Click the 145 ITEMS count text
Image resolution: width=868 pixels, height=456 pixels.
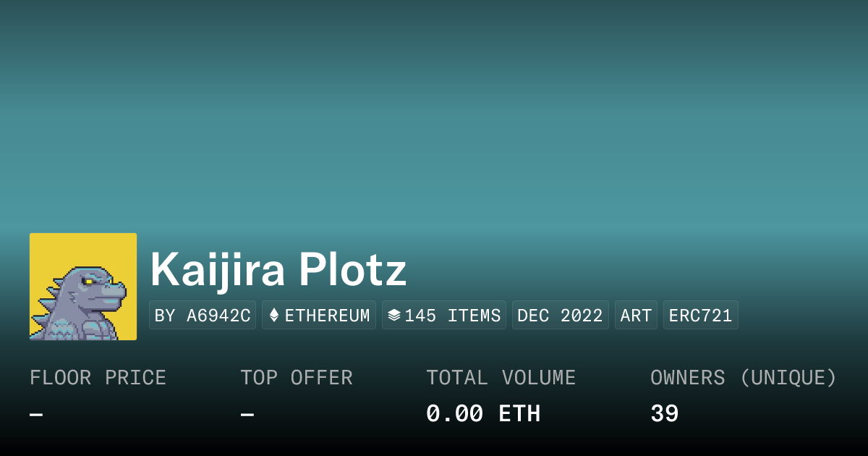[x=453, y=316]
